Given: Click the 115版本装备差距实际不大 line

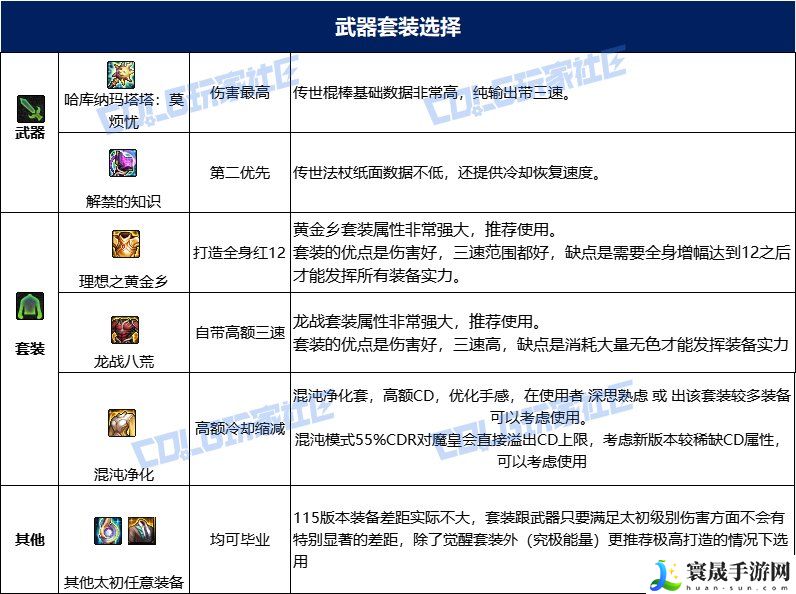Looking at the screenshot, I should coord(539,517).
